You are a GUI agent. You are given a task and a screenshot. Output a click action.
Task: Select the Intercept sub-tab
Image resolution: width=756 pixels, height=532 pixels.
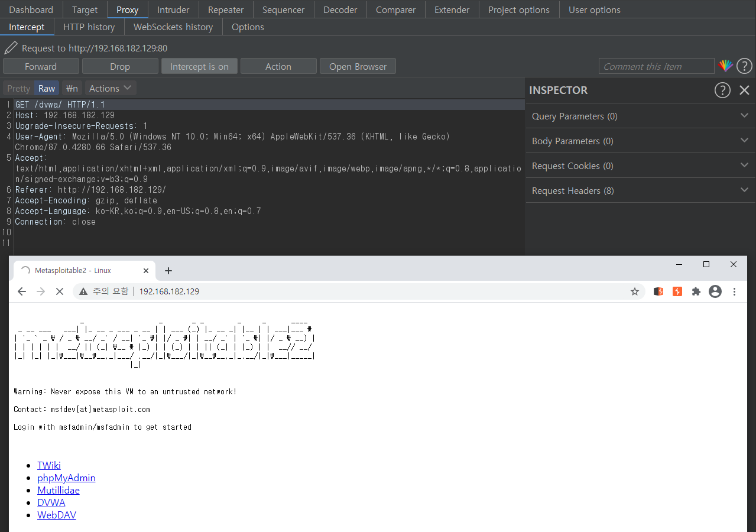point(27,27)
